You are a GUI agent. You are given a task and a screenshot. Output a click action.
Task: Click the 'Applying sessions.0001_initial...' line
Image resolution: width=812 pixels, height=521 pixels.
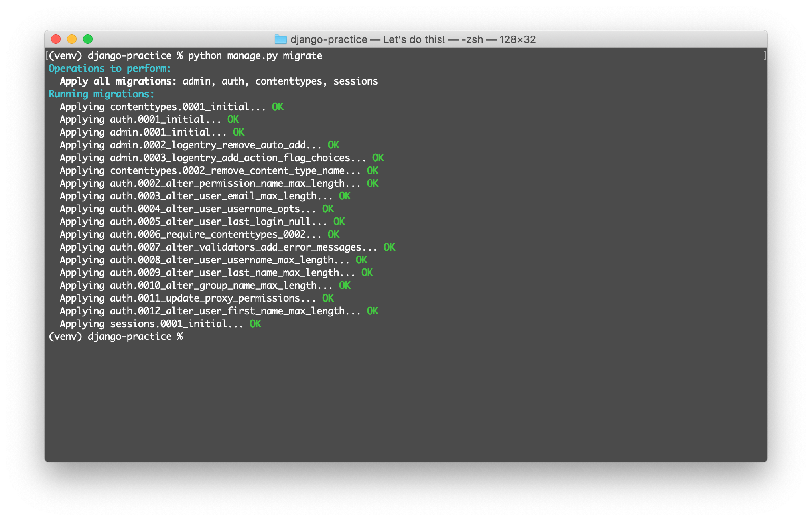160,324
